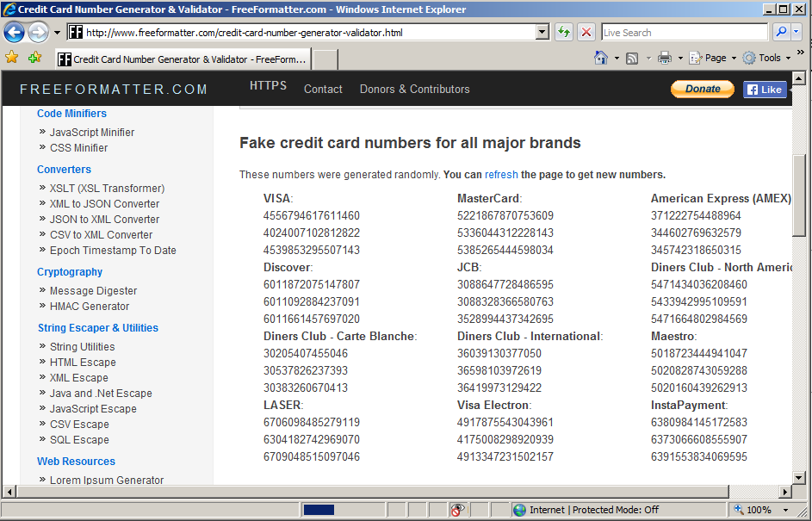The image size is (812, 521).
Task: Click AMEX number 371222754488964
Action: pos(696,215)
